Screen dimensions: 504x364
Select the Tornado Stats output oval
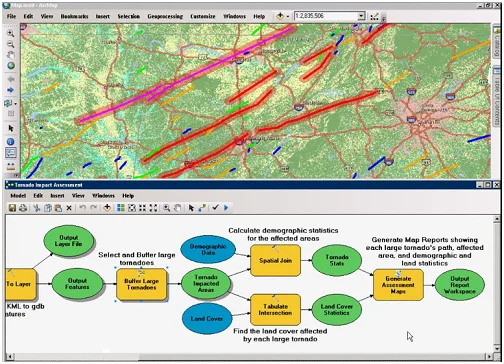click(x=337, y=260)
